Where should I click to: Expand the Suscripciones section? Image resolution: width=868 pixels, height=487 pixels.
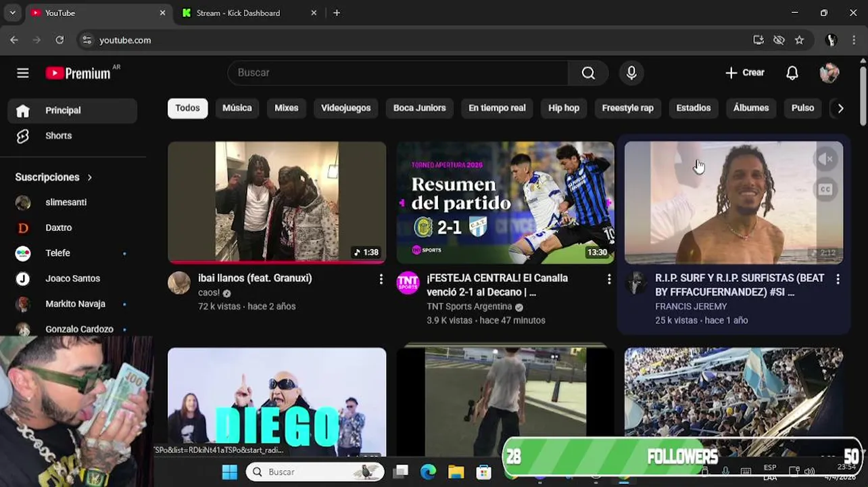[x=53, y=177]
